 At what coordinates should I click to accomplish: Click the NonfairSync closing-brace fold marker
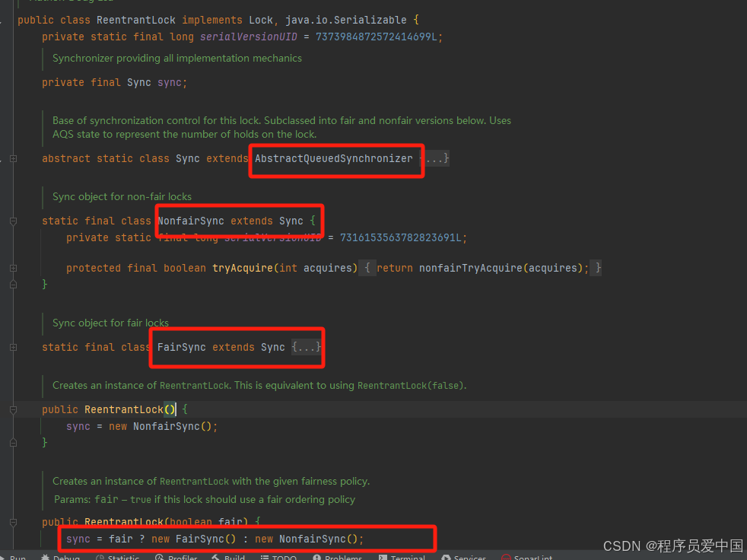point(14,284)
